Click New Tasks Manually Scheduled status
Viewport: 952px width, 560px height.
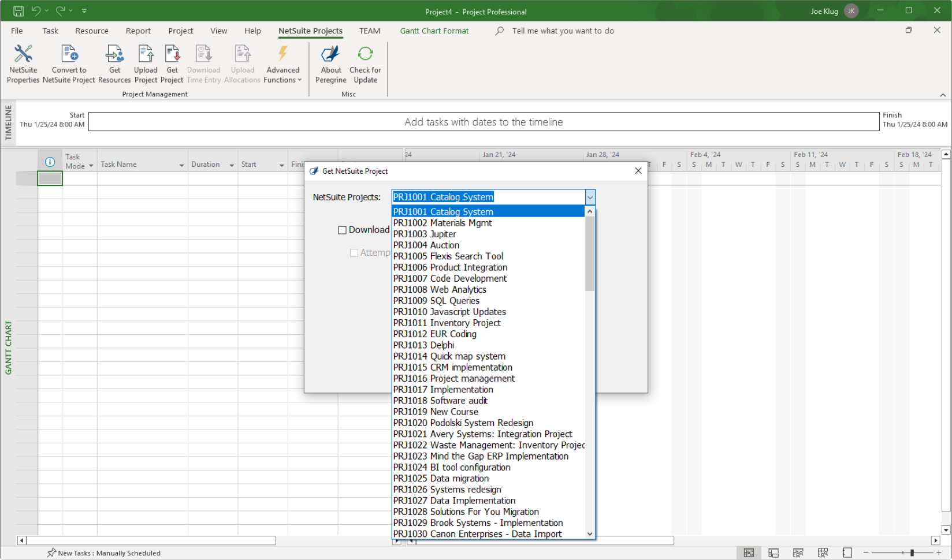(x=104, y=553)
